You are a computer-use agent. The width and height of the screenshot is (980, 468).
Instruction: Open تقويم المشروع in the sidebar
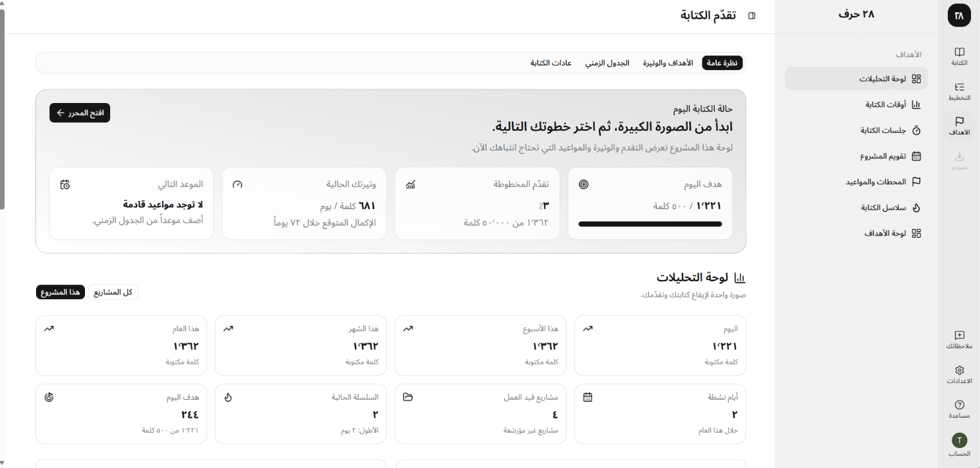[856, 156]
